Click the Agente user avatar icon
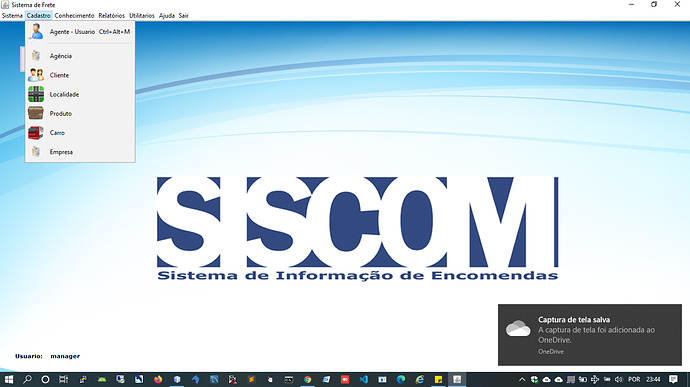Screen dimensions: 690x387 (x=36, y=32)
